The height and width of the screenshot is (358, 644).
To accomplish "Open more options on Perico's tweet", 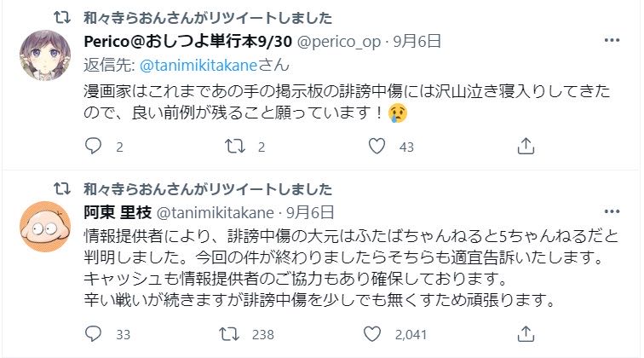I will pyautogui.click(x=611, y=40).
